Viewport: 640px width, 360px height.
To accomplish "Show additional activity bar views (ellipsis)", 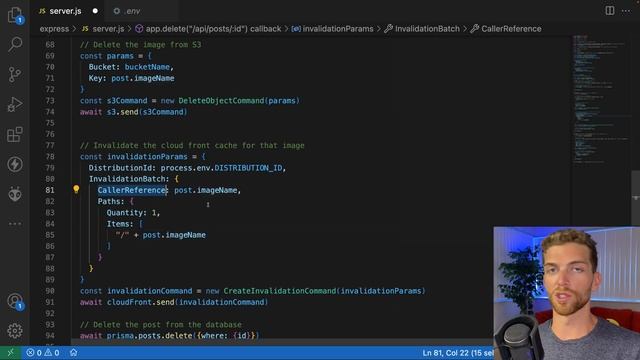I will tap(15, 224).
